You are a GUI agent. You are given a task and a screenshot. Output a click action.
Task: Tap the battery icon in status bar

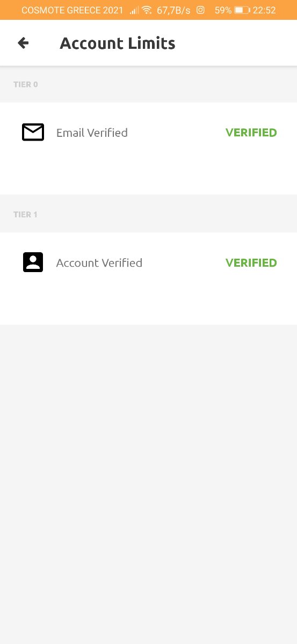[x=242, y=10]
